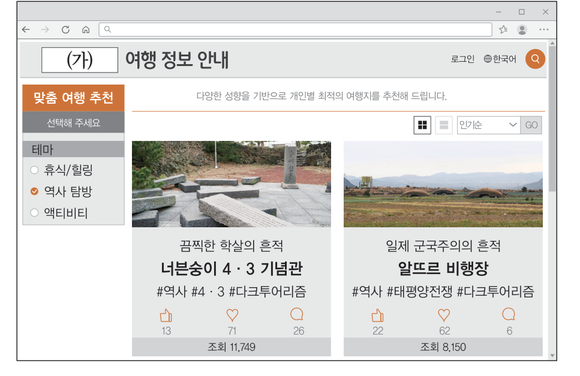Click the 테마 section header

(x=73, y=150)
